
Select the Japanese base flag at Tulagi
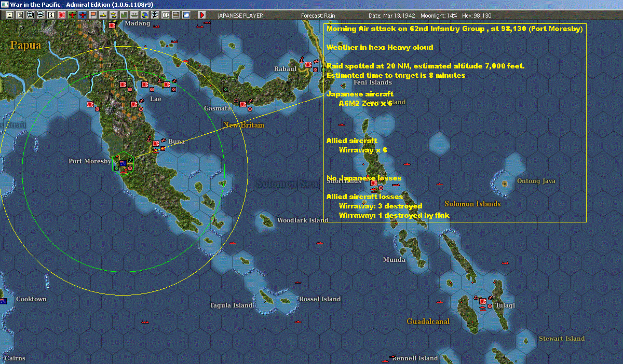[x=483, y=301]
